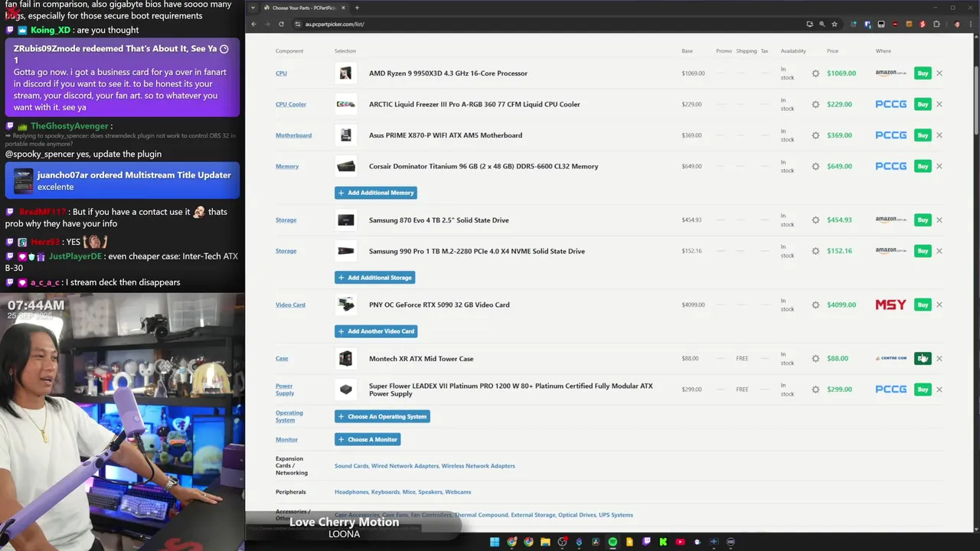This screenshot has width=980, height=551.
Task: Open Spotify from the taskbar
Action: [x=612, y=542]
